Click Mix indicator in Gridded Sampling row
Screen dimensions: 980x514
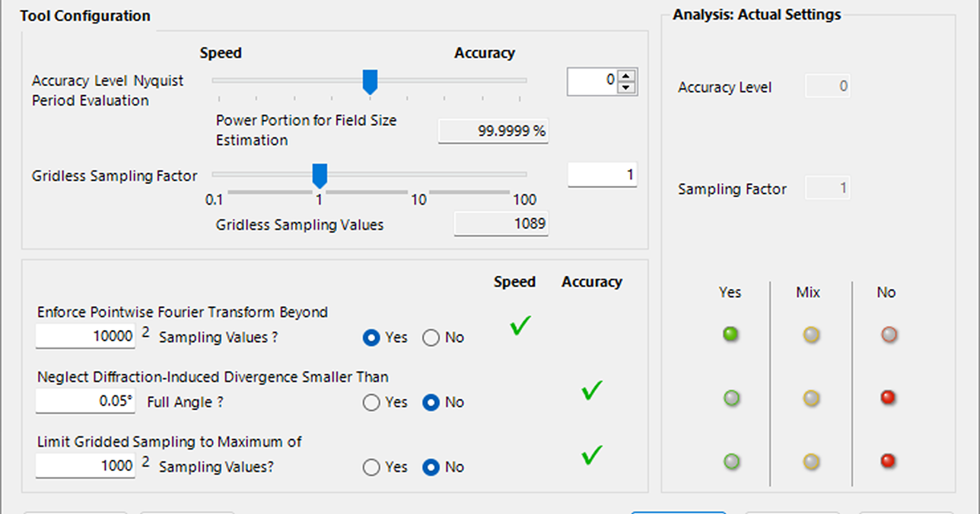pos(811,461)
